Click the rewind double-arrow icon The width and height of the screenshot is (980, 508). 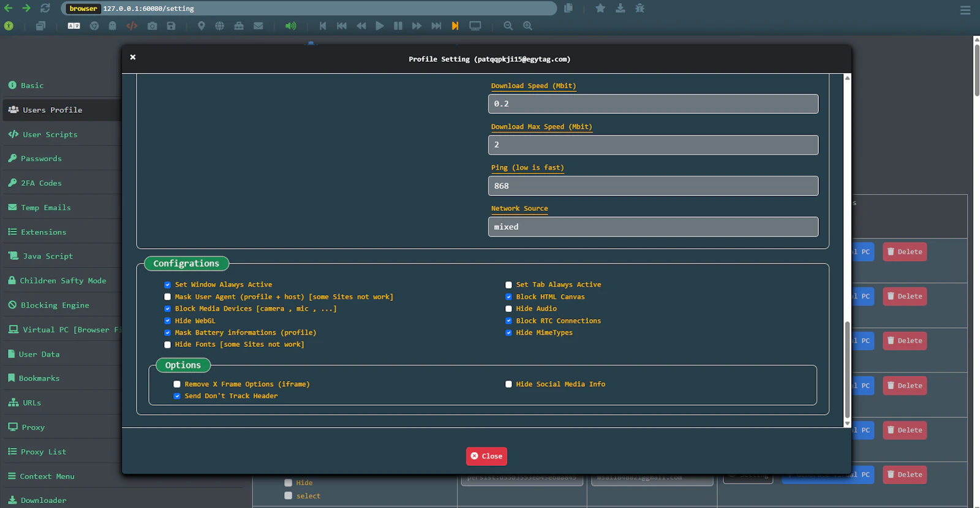coord(361,26)
